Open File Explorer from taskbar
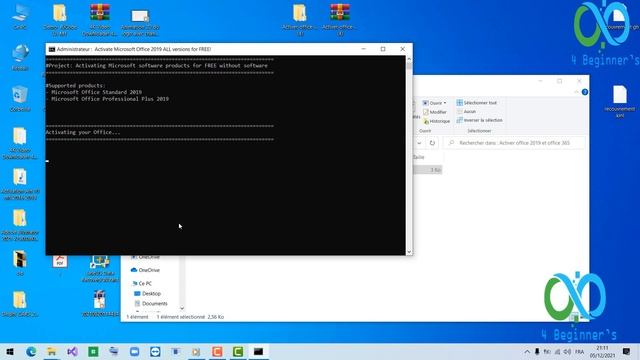 (x=51, y=351)
